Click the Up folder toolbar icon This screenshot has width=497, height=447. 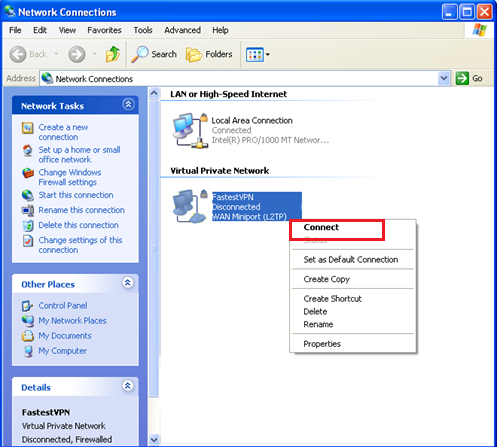click(113, 54)
